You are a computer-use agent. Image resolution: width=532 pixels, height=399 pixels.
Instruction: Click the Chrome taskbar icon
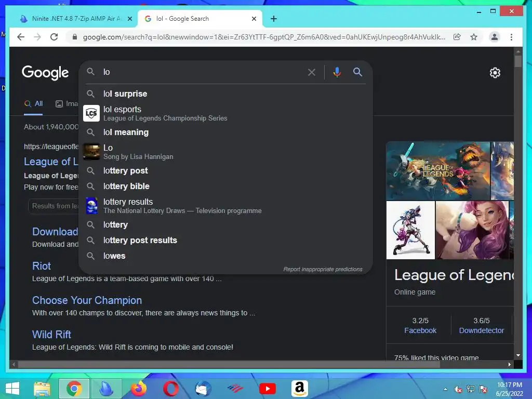(74, 389)
